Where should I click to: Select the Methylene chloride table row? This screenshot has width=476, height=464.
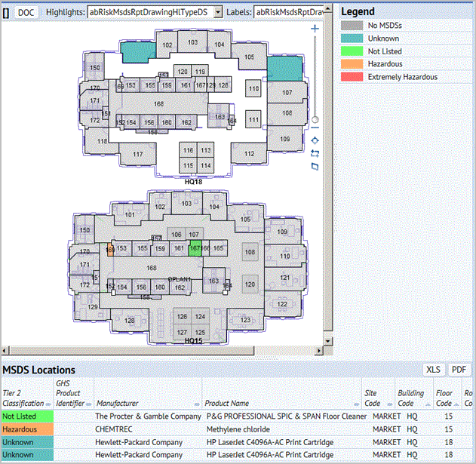[237, 429]
